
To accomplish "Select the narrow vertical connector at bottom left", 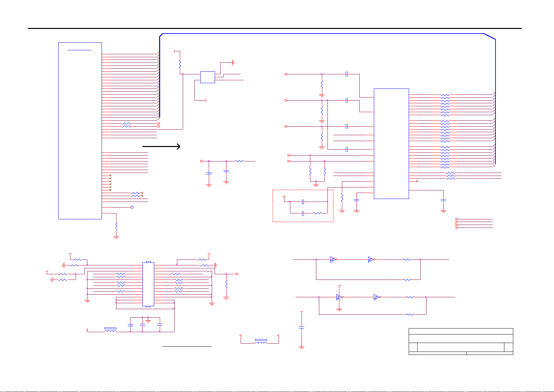I will 148,284.
